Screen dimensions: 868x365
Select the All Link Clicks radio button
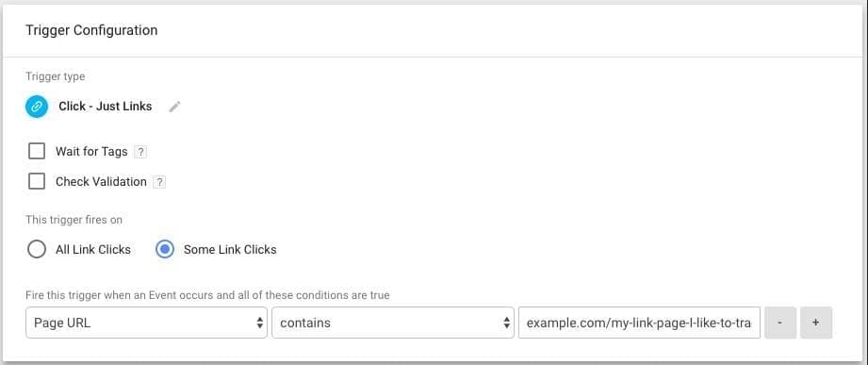37,250
